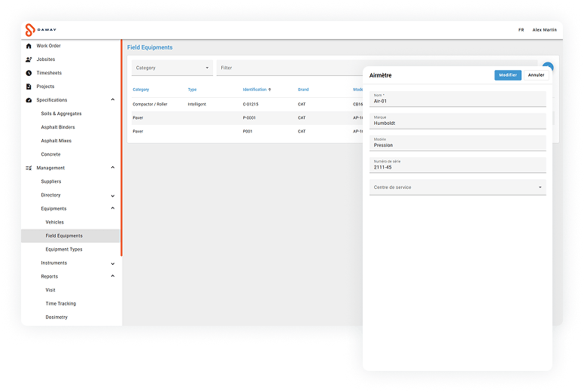
Task: Expand the Directory submenu chevron
Action: (113, 196)
